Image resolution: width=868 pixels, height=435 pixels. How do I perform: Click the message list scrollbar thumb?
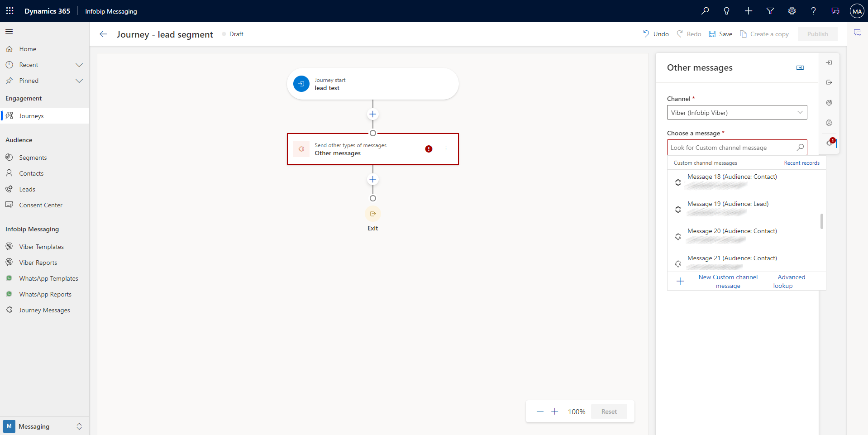pos(821,221)
